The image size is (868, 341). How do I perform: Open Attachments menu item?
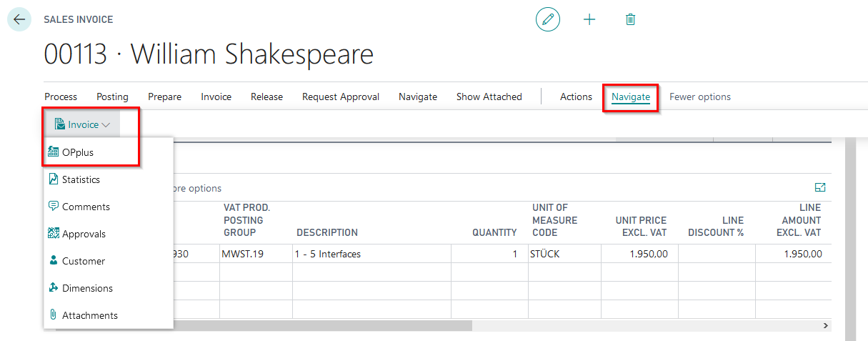[x=89, y=315]
